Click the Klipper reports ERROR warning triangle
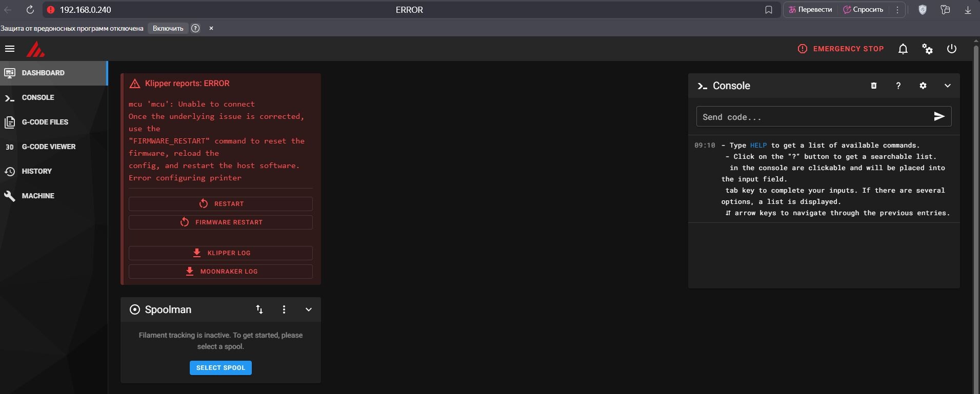Viewport: 980px width, 394px height. click(135, 84)
